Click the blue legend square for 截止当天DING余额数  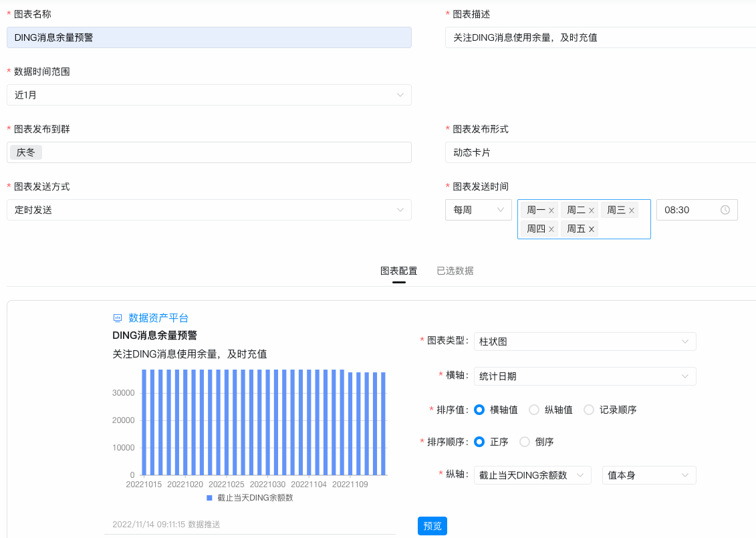[x=209, y=498]
